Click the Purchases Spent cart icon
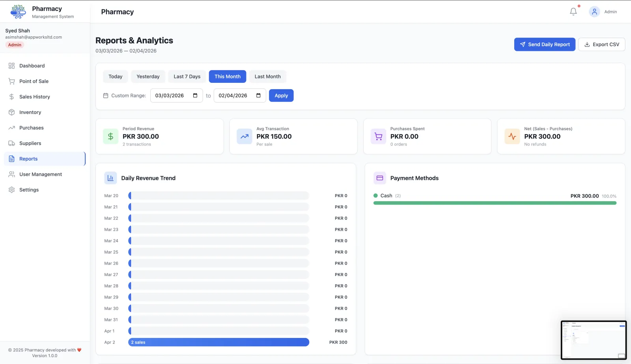631x364 pixels. [x=378, y=136]
